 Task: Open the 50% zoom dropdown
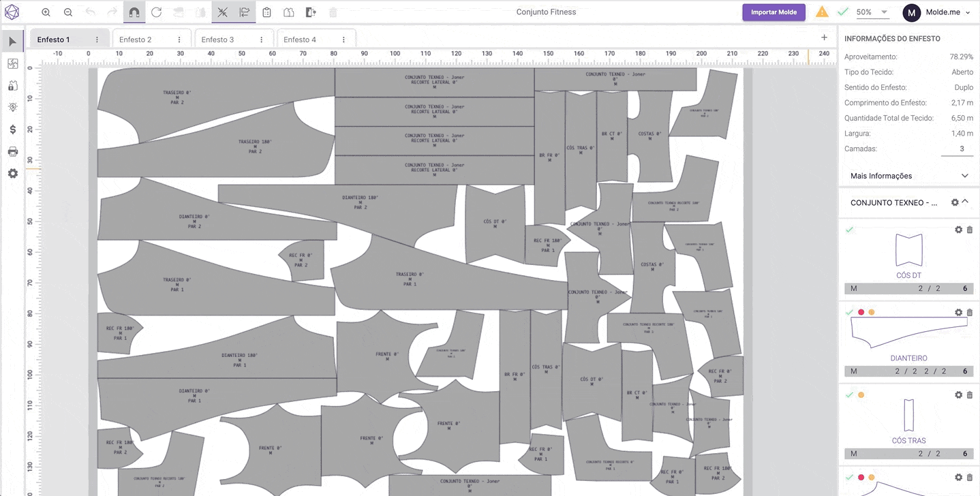[x=872, y=12]
